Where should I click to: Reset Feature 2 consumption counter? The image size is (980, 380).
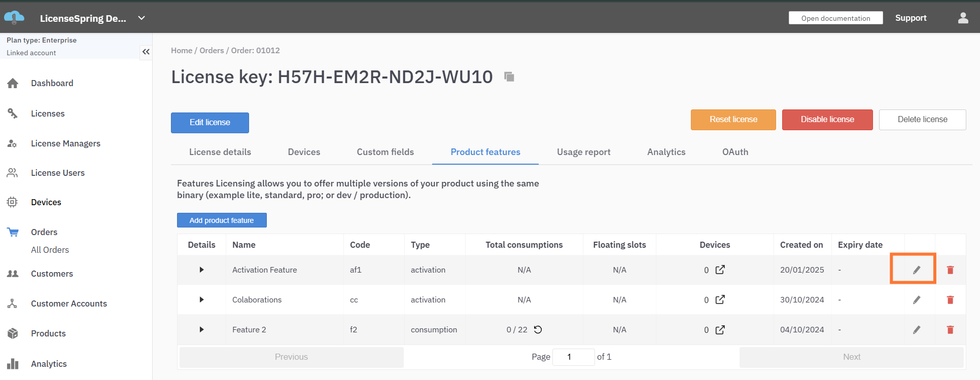pyautogui.click(x=538, y=330)
